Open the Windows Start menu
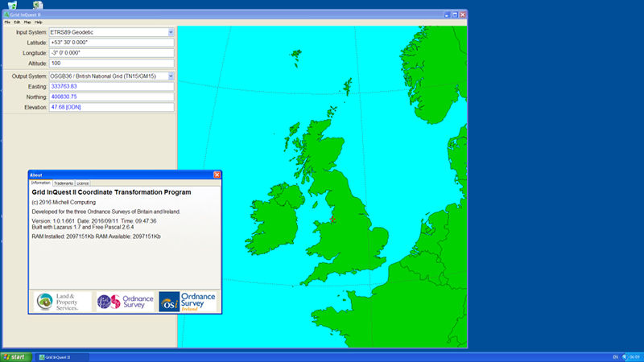 point(15,356)
